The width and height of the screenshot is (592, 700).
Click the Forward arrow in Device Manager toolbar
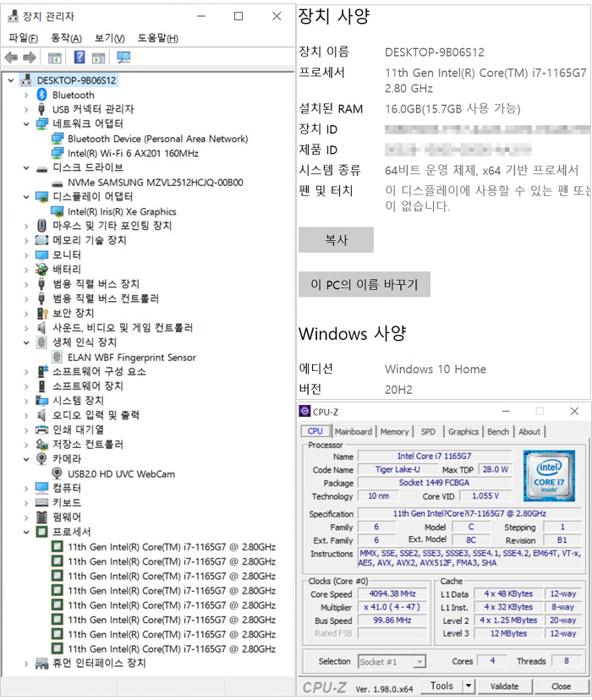point(30,57)
